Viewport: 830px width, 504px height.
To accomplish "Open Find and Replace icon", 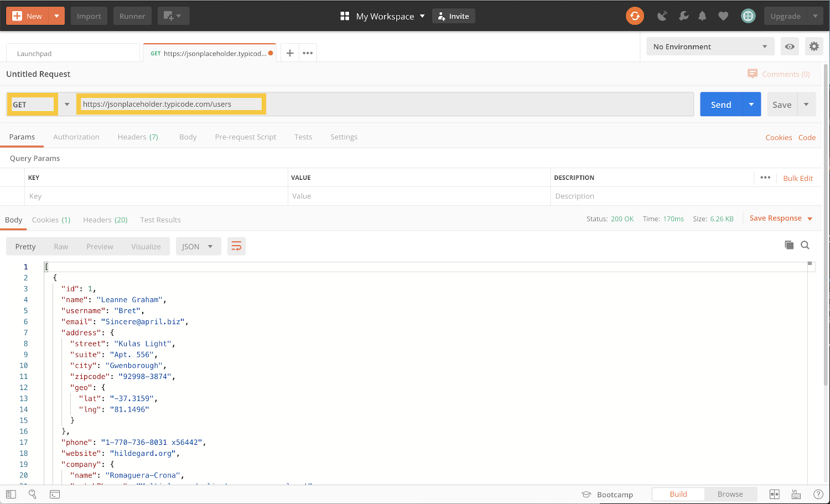I will (33, 494).
